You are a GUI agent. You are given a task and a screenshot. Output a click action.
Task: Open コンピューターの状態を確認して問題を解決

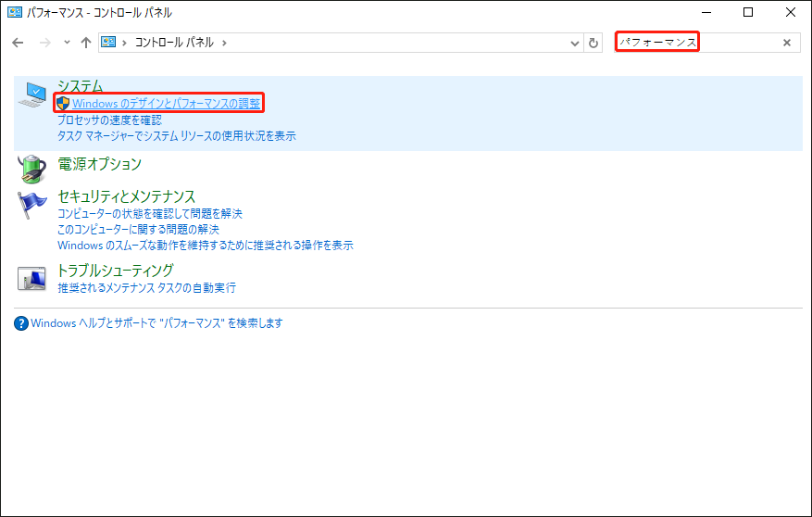click(x=150, y=214)
